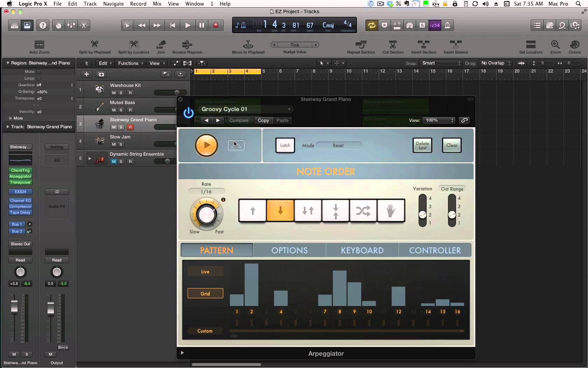This screenshot has height=368, width=588.
Task: Click Cut Section tool
Action: point(393,47)
